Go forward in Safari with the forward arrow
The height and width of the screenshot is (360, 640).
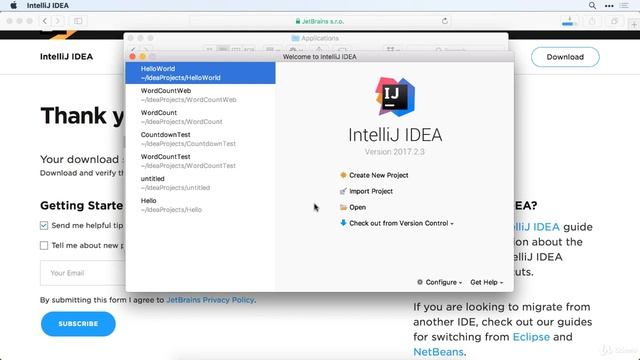point(58,21)
